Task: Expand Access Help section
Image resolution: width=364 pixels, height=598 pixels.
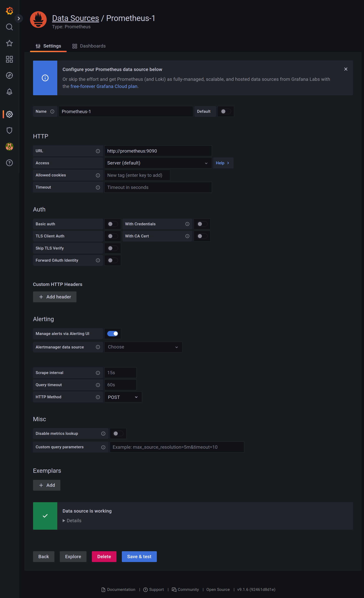Action: [x=223, y=163]
